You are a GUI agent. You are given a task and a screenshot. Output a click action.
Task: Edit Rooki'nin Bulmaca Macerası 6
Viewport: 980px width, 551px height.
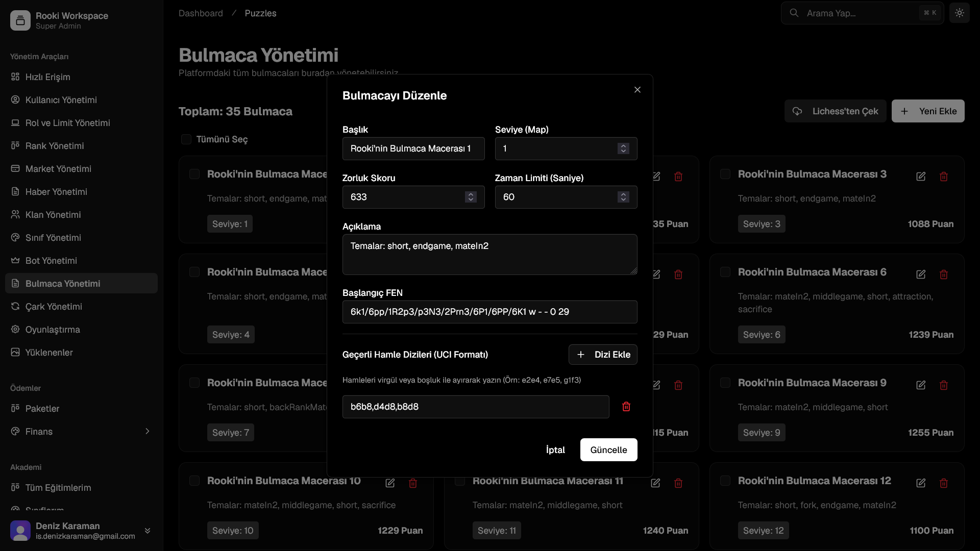tap(921, 274)
